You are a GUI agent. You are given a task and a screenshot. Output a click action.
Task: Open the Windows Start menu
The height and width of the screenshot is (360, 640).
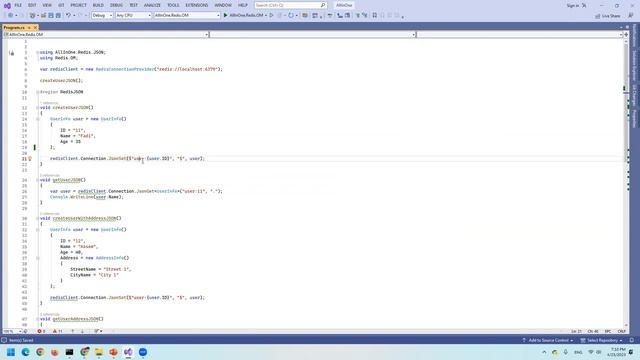(x=11, y=352)
